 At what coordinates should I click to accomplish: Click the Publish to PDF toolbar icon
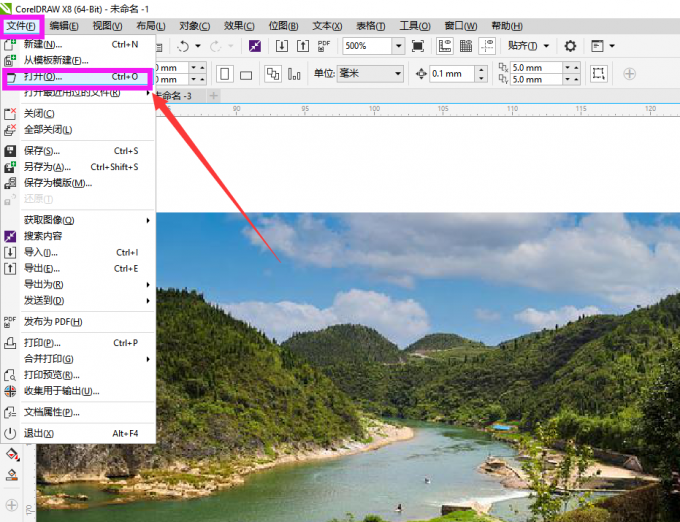[x=324, y=46]
